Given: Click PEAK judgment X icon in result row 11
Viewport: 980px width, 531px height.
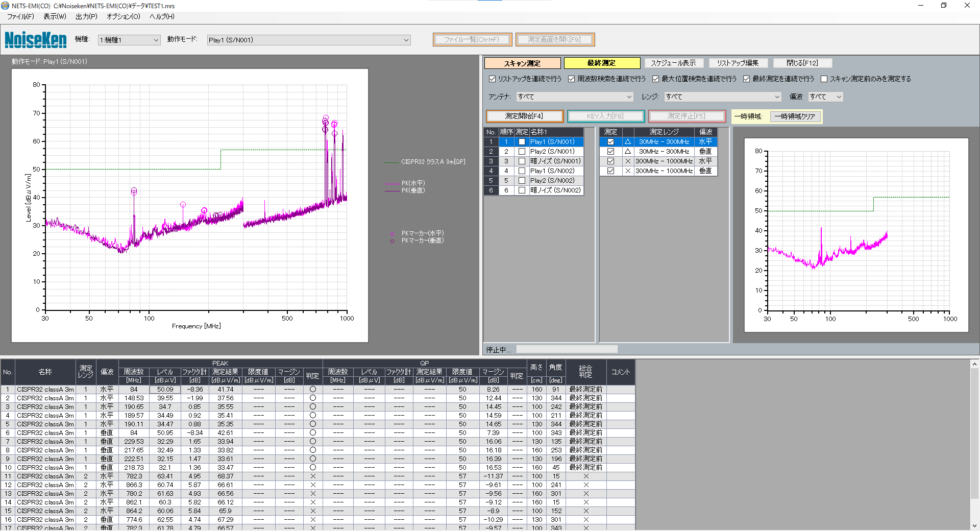Looking at the screenshot, I should (x=313, y=476).
